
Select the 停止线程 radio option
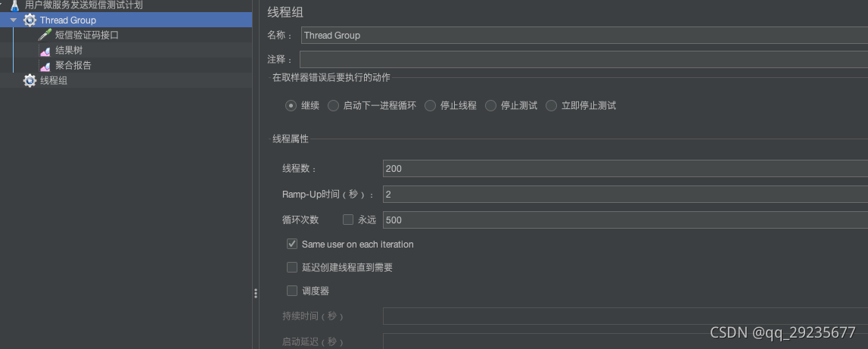click(x=430, y=106)
